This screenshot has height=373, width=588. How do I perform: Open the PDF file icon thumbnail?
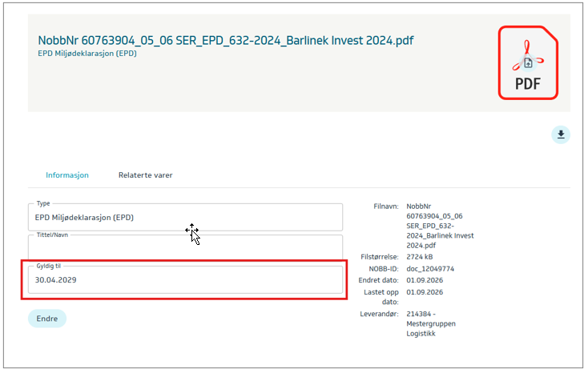pyautogui.click(x=528, y=63)
